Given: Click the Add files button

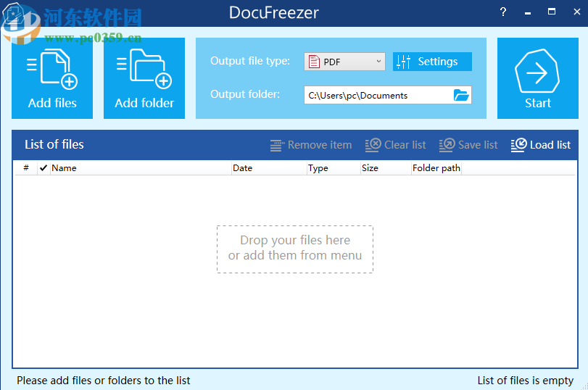Looking at the screenshot, I should click(52, 78).
